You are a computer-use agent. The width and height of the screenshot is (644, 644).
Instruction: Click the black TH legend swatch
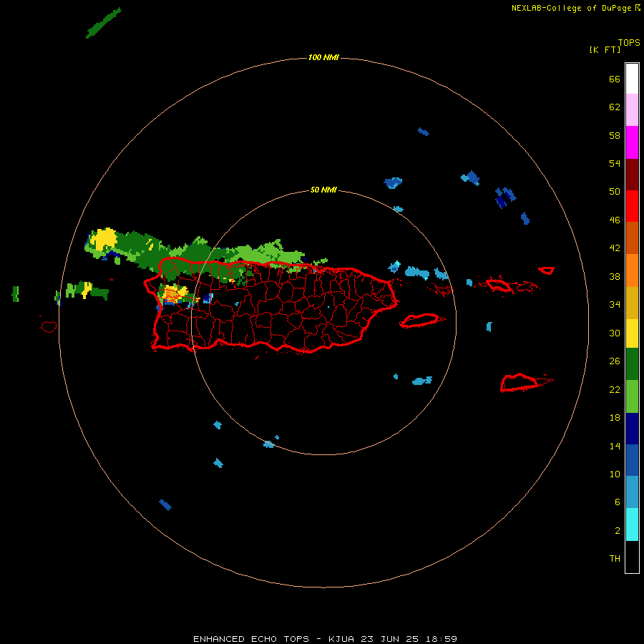coord(632,557)
